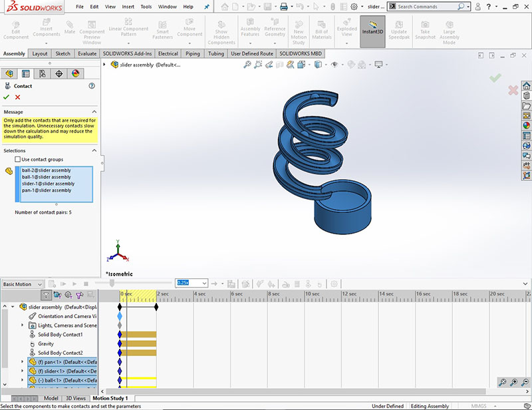Image resolution: width=532 pixels, height=410 pixels.
Task: Select the Section View icon
Action: point(279,65)
